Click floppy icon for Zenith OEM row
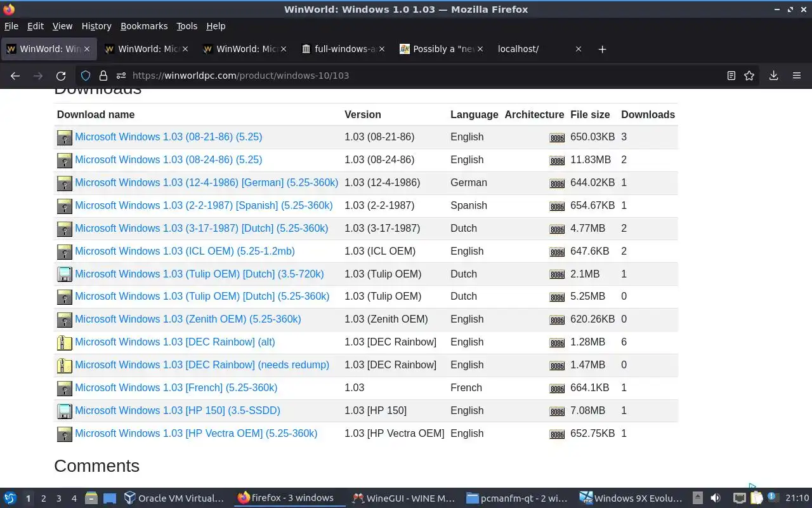This screenshot has width=812, height=508. pyautogui.click(x=65, y=320)
